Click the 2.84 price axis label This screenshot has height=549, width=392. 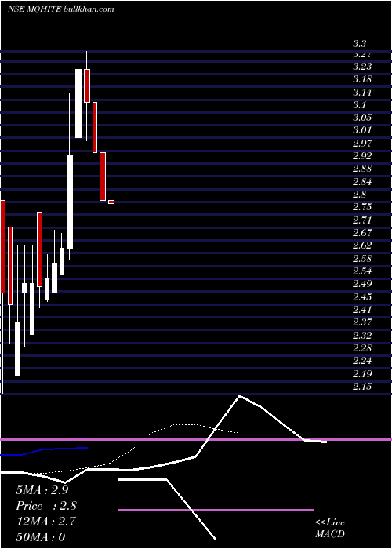362,182
